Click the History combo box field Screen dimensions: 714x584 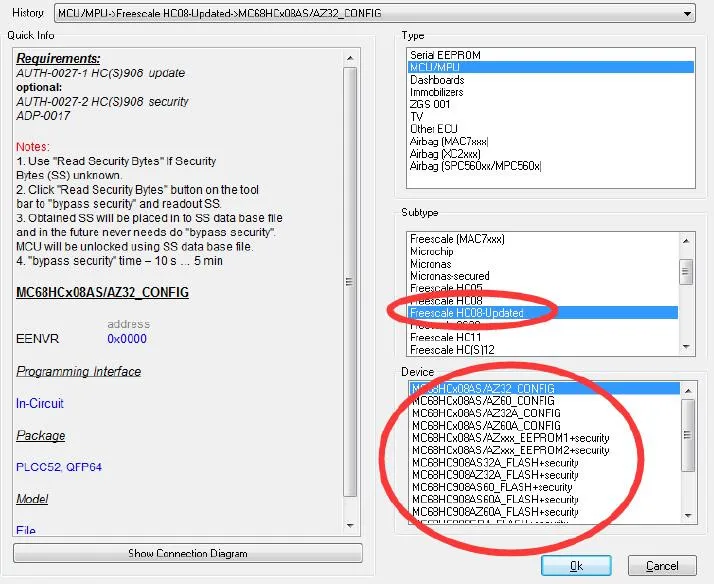[374, 14]
